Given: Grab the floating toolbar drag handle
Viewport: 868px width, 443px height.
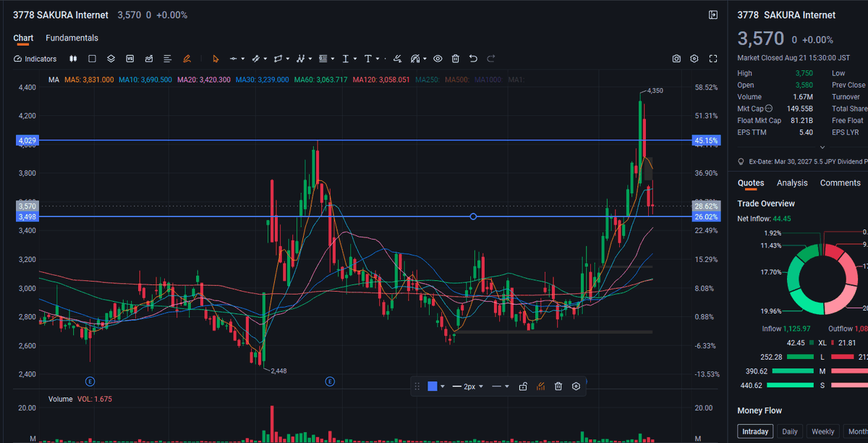Looking at the screenshot, I should tap(417, 387).
